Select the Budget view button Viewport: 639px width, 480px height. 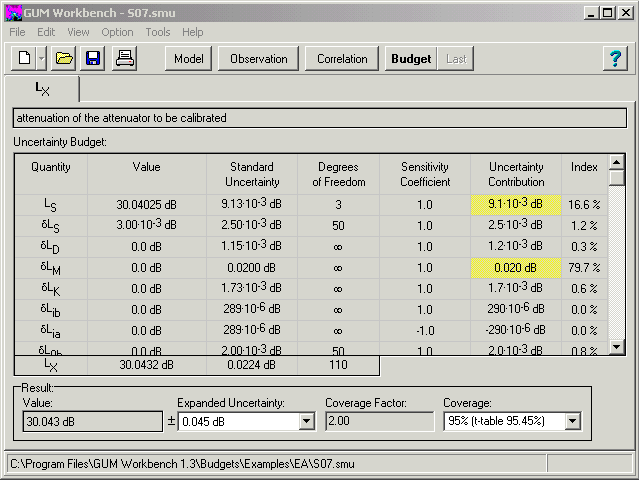pyautogui.click(x=411, y=59)
